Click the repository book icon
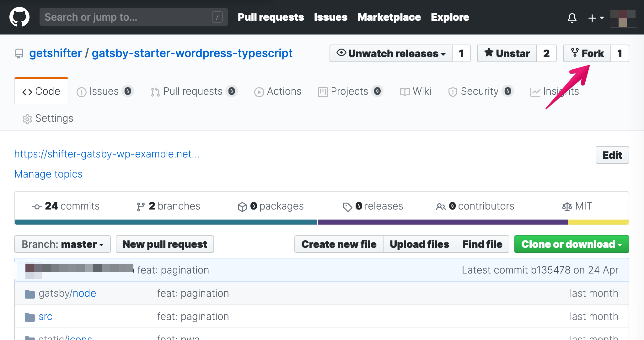The image size is (644, 340). click(19, 54)
